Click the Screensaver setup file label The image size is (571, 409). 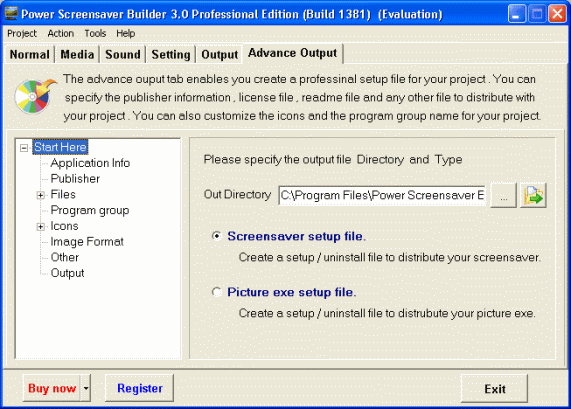(296, 236)
